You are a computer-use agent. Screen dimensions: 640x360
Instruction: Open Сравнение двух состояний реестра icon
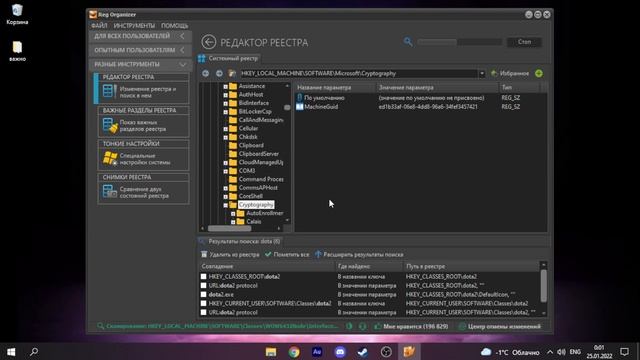[x=109, y=192]
